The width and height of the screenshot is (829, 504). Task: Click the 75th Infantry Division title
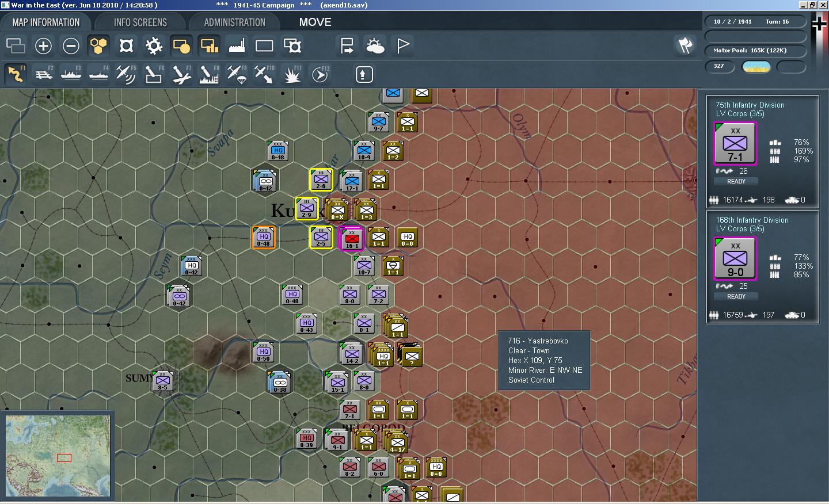click(750, 105)
